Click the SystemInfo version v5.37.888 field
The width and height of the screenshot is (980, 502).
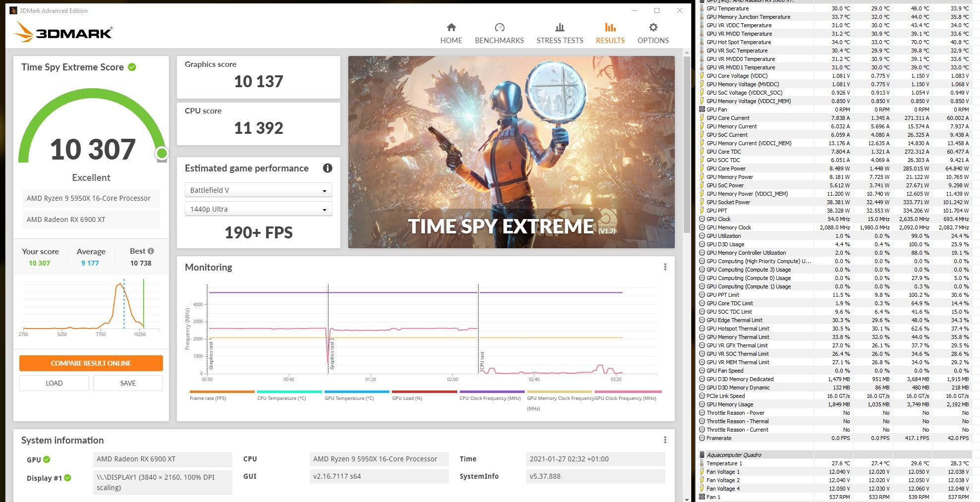tap(595, 476)
